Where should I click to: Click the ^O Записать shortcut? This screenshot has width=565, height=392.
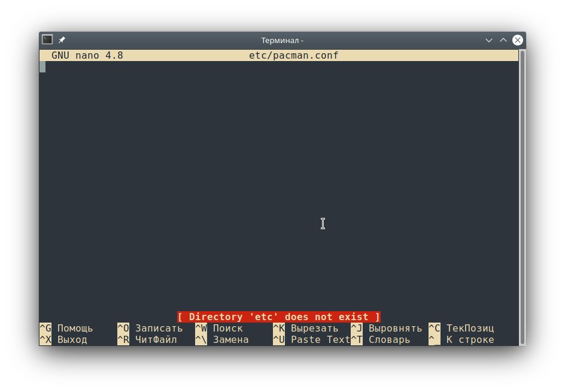[150, 328]
